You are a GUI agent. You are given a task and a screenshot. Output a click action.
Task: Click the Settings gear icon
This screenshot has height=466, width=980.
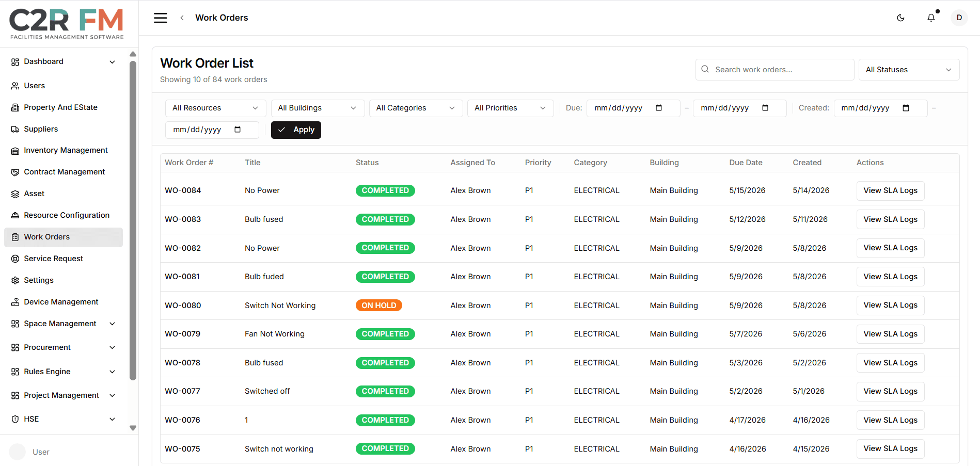15,280
